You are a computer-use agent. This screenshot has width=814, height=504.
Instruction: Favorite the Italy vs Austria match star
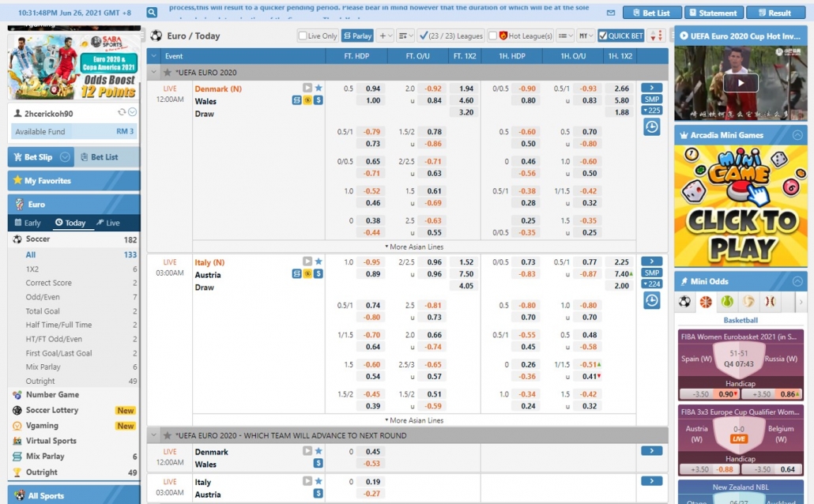pos(318,261)
